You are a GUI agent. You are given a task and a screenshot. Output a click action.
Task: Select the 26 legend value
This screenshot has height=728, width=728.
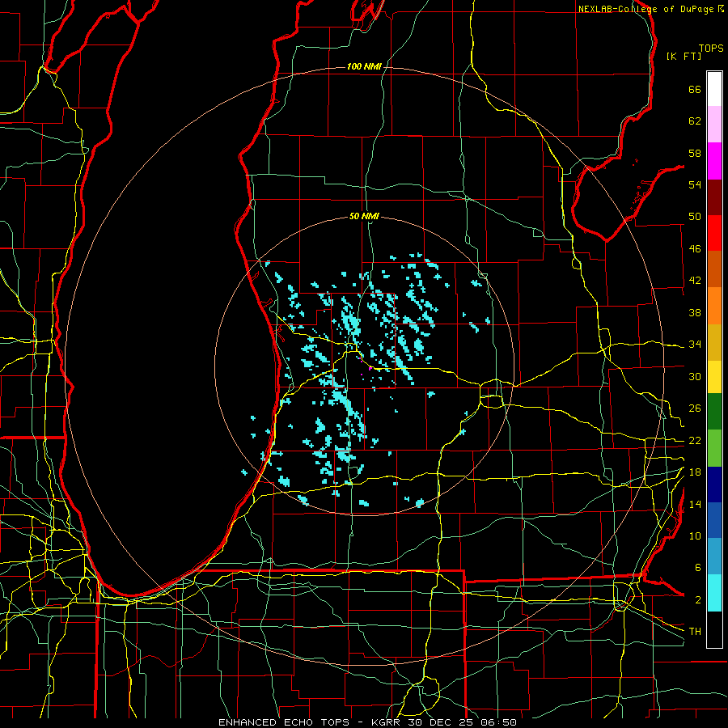coord(695,408)
